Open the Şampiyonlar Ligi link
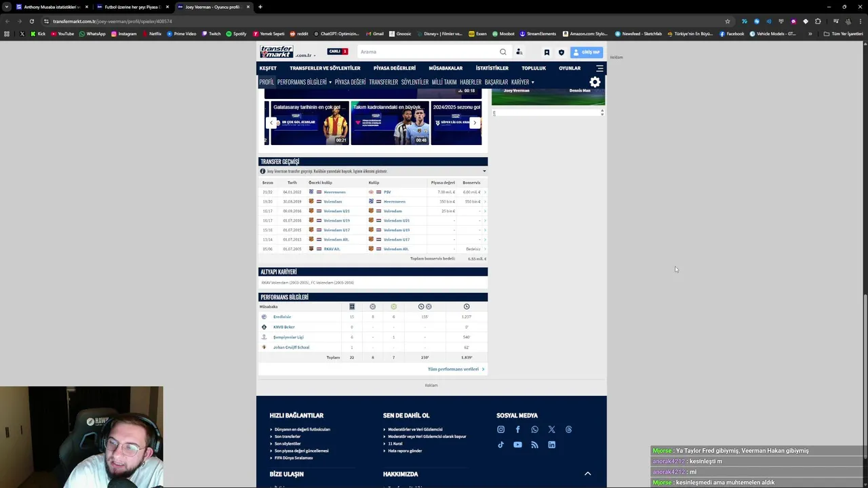Image resolution: width=868 pixels, height=488 pixels. click(288, 337)
